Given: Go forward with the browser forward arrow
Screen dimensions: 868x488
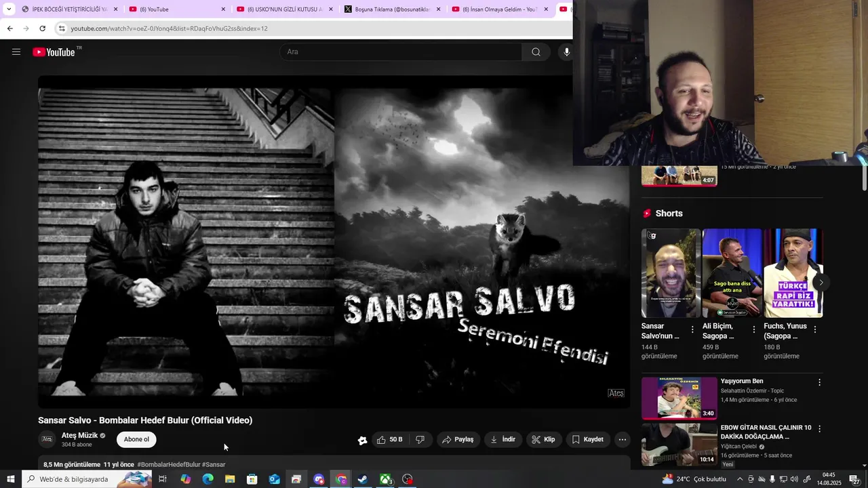Looking at the screenshot, I should [26, 28].
